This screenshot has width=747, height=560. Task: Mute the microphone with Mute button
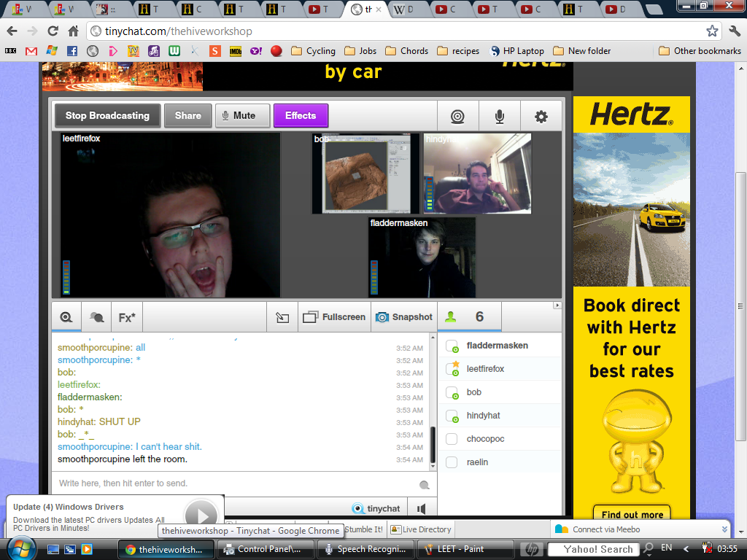point(243,116)
